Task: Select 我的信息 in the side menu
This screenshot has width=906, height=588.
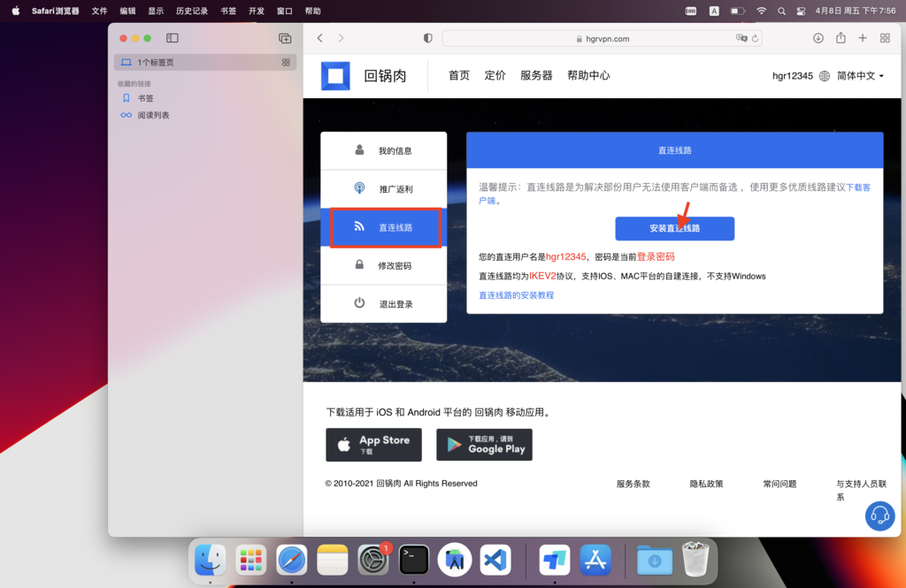Action: 384,151
